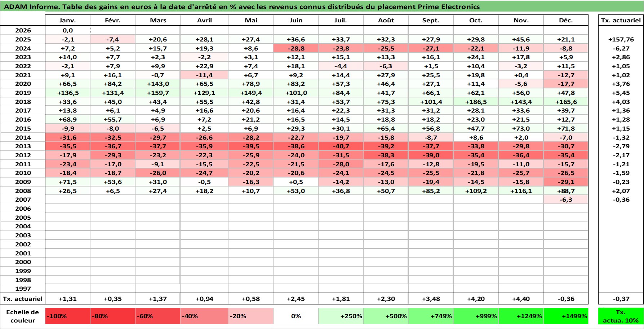The height and width of the screenshot is (329, 644).
Task: Select the 2017 December cell +39,7
Action: click(566, 110)
